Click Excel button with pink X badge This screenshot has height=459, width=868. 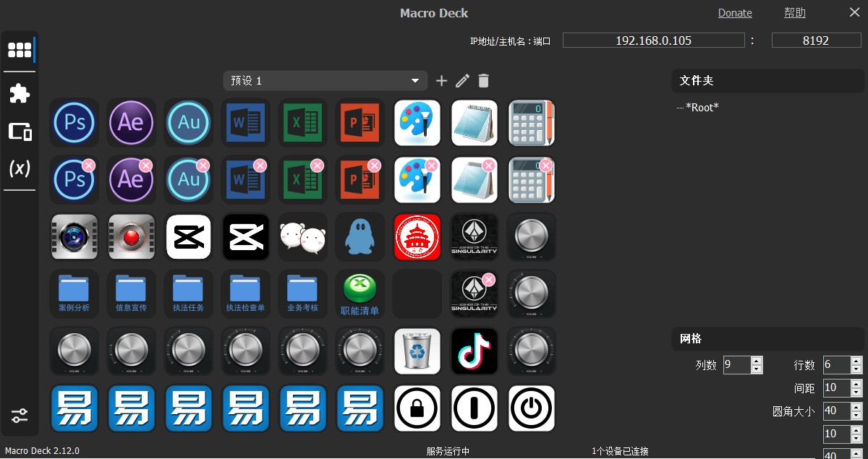click(302, 179)
